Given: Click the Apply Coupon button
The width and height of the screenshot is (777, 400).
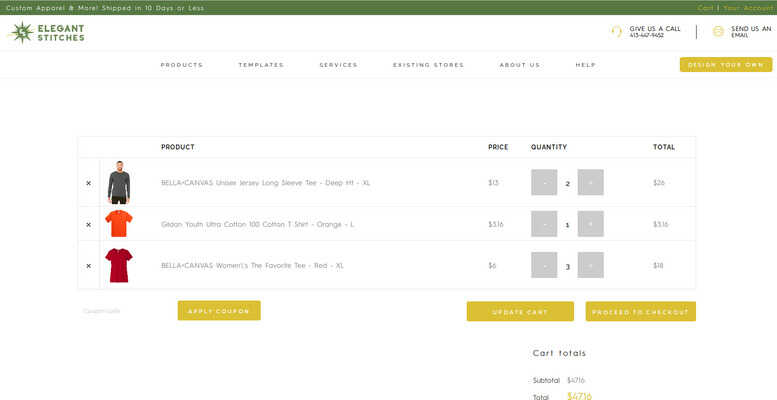Looking at the screenshot, I should click(219, 311).
